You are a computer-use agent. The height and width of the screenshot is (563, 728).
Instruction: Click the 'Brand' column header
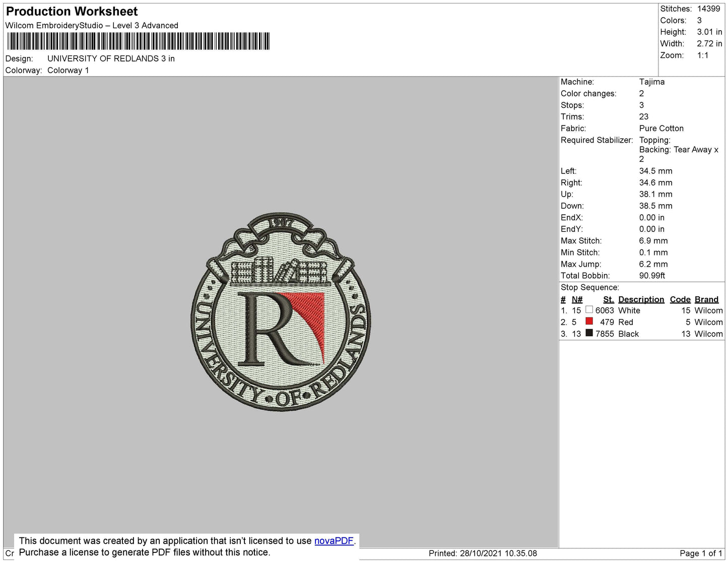(706, 299)
